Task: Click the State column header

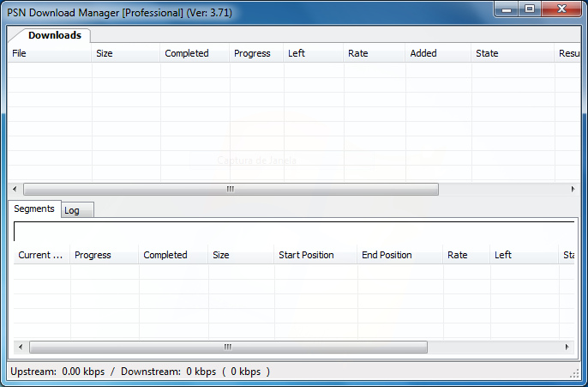Action: click(513, 53)
